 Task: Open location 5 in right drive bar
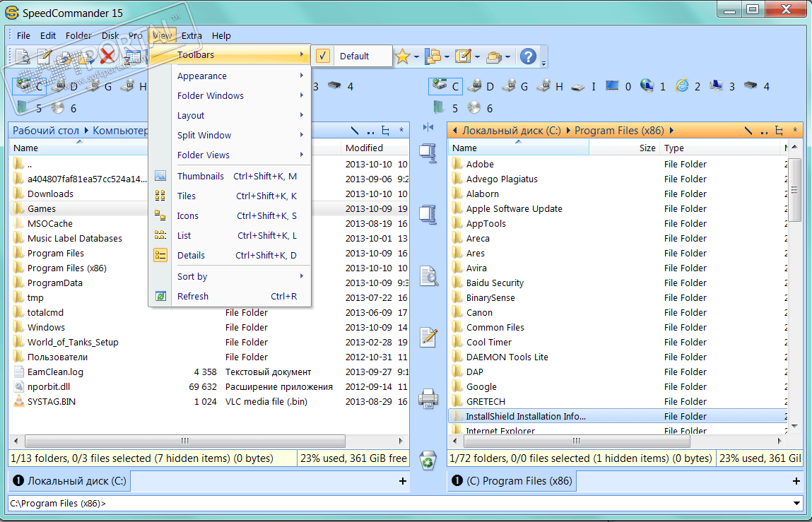445,107
